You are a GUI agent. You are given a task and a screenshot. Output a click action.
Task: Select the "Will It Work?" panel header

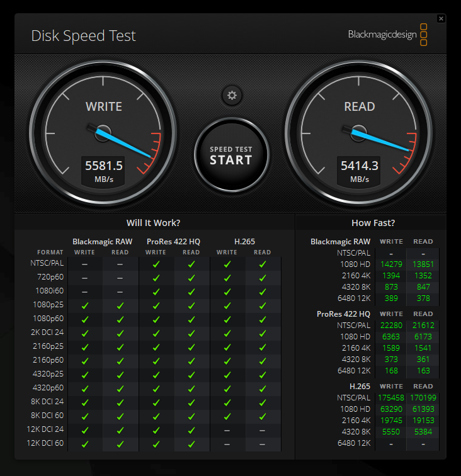(154, 223)
